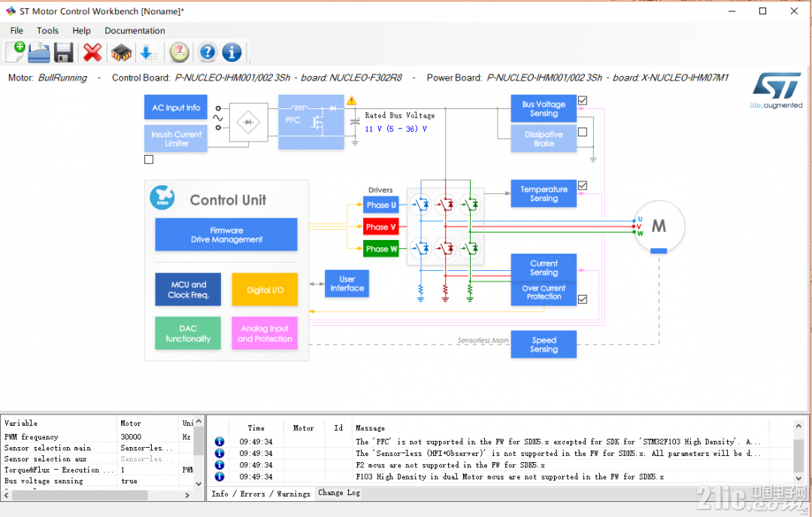
Task: Toggle the Over Current Protection checkbox
Action: (583, 300)
